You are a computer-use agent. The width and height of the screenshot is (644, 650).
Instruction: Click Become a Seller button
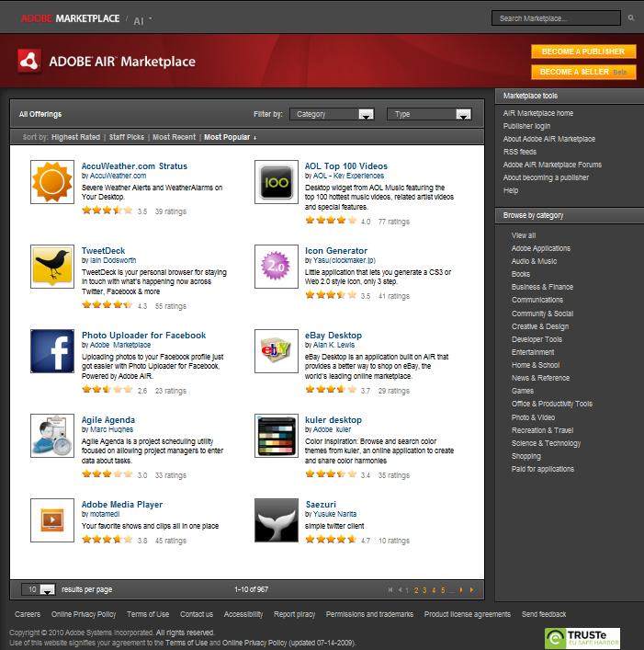pyautogui.click(x=583, y=72)
